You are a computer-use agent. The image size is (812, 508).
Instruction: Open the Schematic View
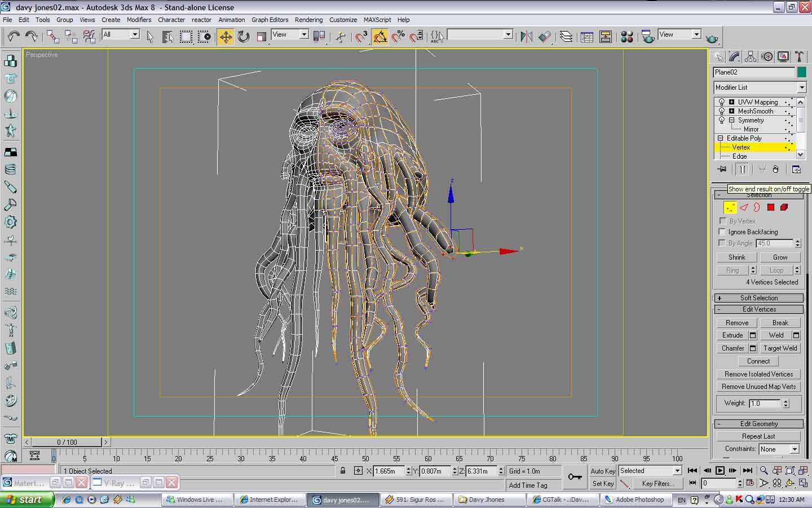click(x=606, y=37)
